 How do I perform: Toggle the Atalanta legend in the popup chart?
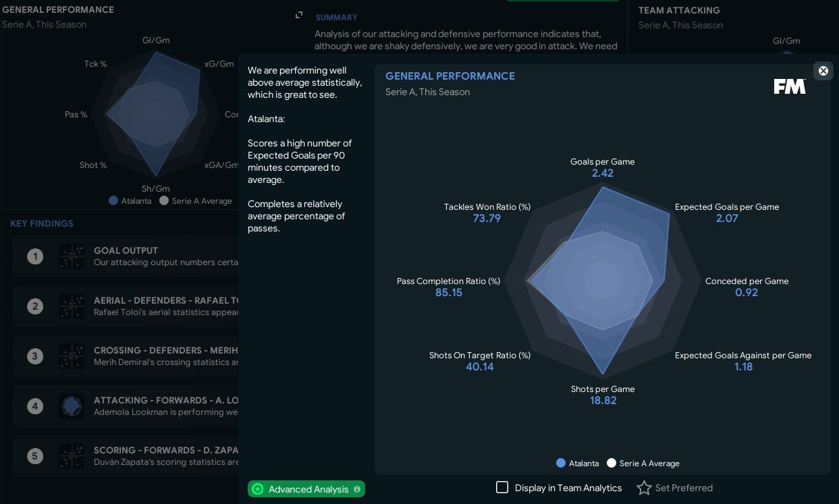[x=578, y=464]
